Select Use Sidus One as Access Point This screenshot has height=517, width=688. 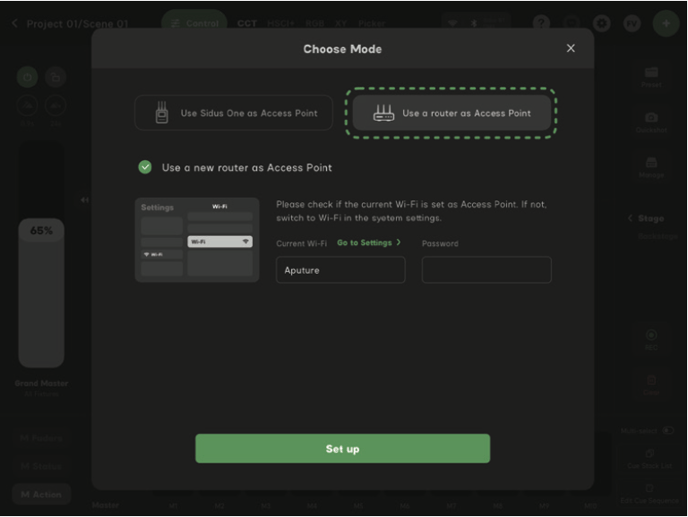(235, 114)
